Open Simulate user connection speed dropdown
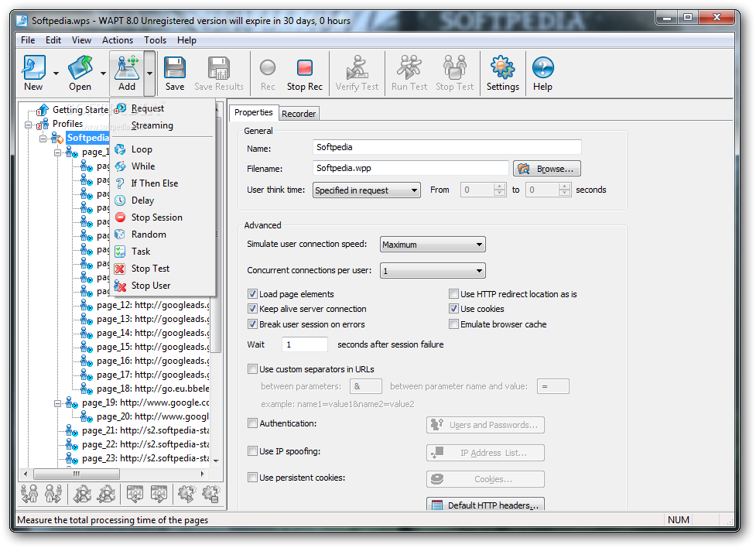The image size is (756, 548). click(433, 245)
